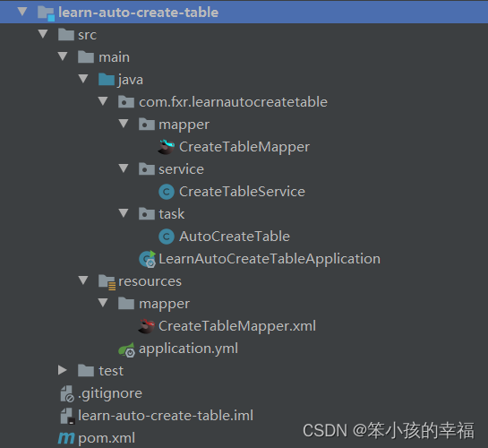Image resolution: width=488 pixels, height=448 pixels.
Task: Click the blue java sources folder icon
Action: tap(107, 79)
